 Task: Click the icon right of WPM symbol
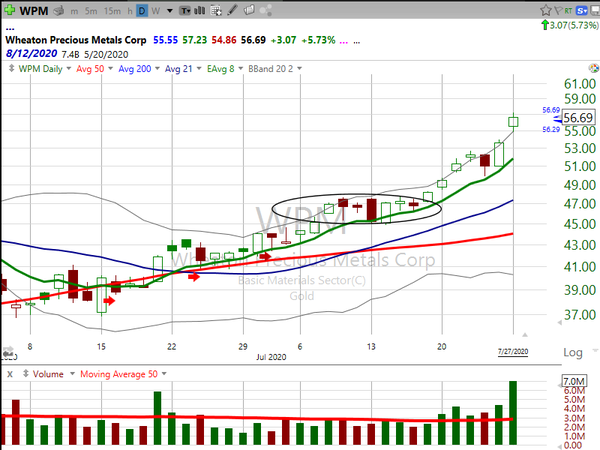point(59,10)
